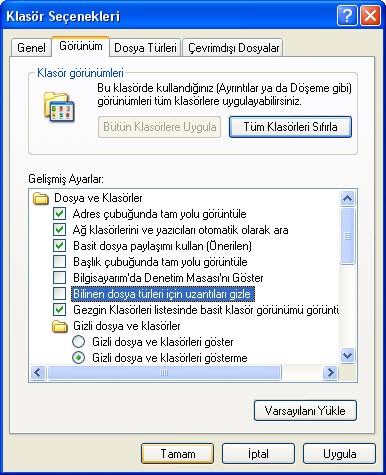The width and height of the screenshot is (386, 475).
Task: Select Gizli dosya ve klasörleri göster radio
Action: 78,342
